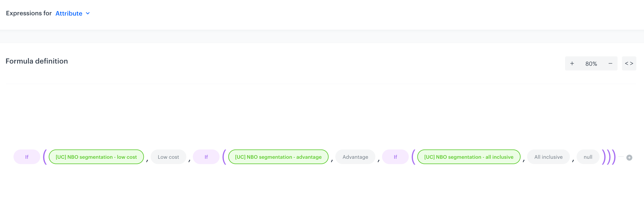The height and width of the screenshot is (204, 644).
Task: Select the first If function pill
Action: [26, 157]
